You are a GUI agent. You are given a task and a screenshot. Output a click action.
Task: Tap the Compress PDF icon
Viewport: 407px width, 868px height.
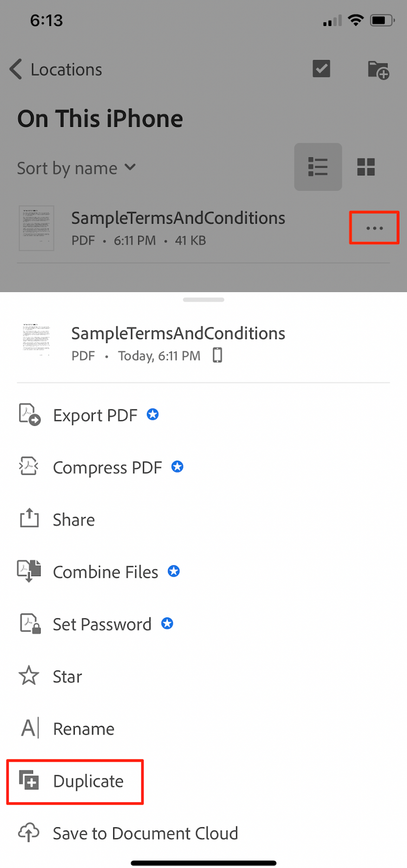pos(29,467)
